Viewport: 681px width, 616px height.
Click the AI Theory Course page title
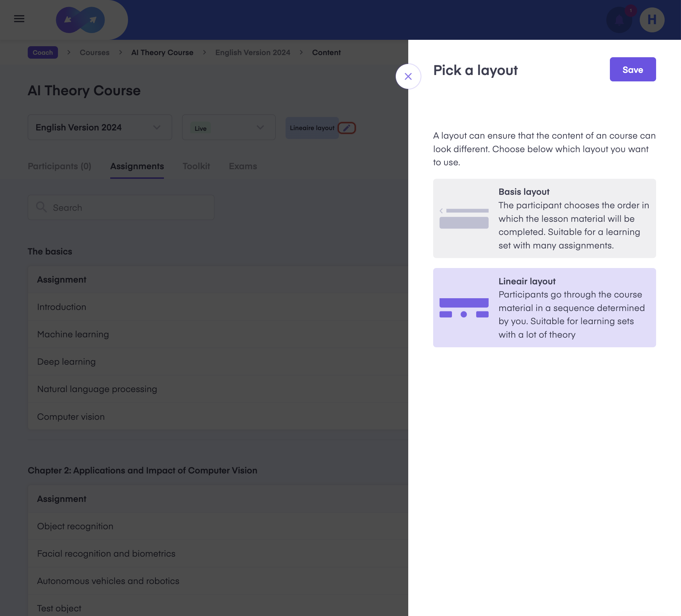(x=84, y=91)
